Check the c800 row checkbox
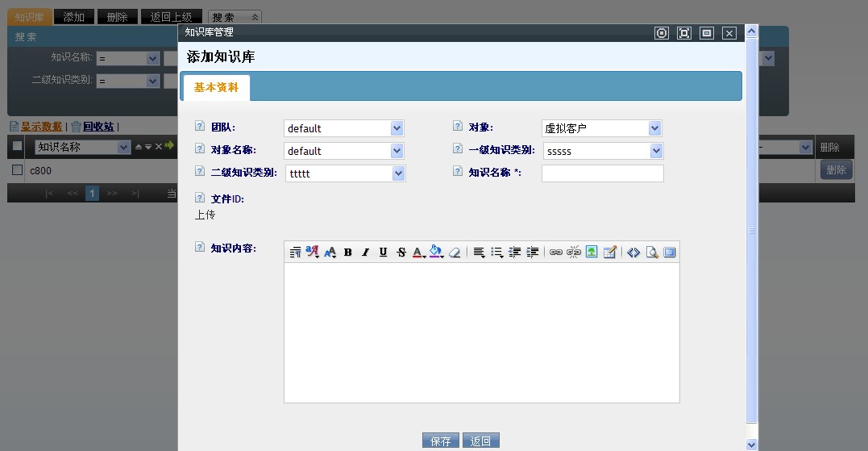This screenshot has height=451, width=868. (x=17, y=170)
